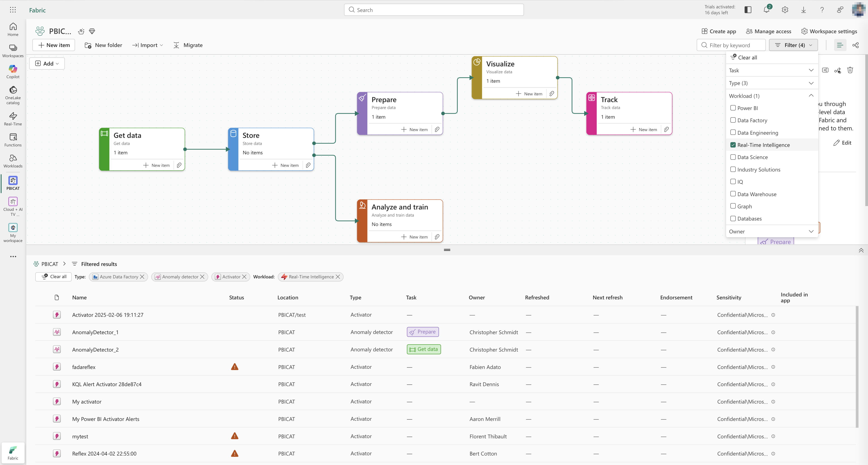Switch to list view icon
This screenshot has height=465, width=868.
point(840,45)
